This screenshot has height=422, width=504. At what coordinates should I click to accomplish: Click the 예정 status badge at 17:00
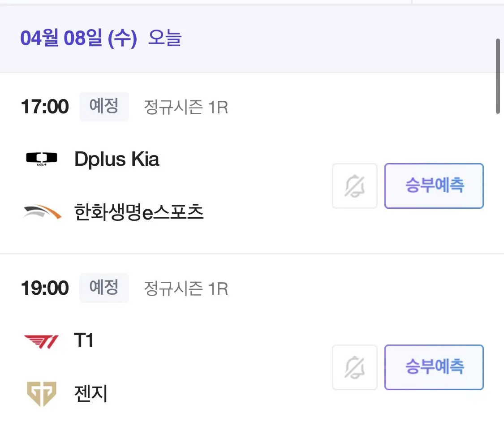[104, 107]
